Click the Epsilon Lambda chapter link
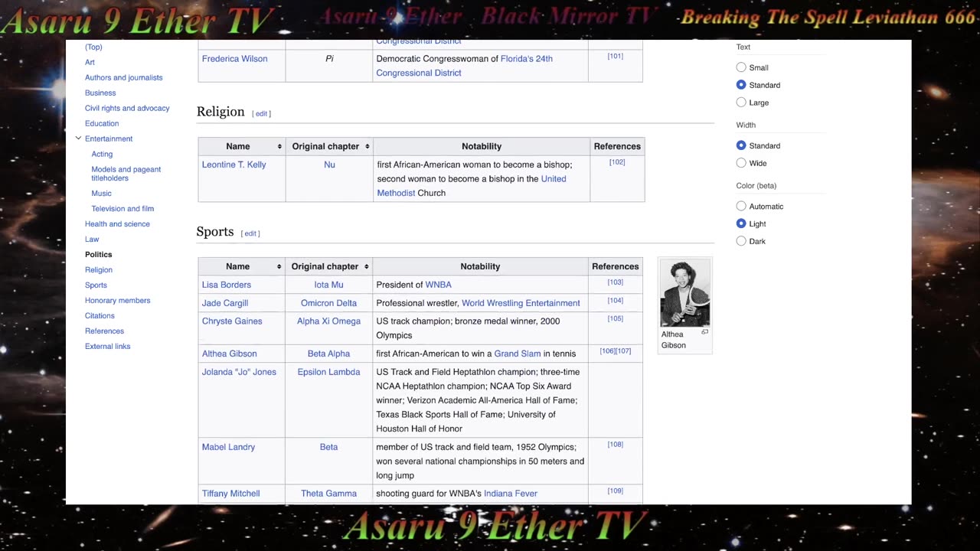The height and width of the screenshot is (551, 980). click(328, 372)
